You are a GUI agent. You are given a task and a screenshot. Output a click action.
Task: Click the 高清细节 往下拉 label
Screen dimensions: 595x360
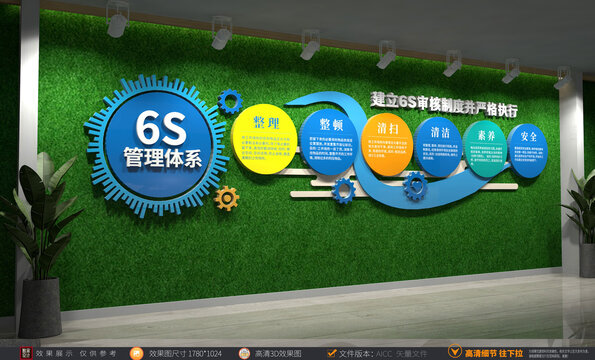494,353
